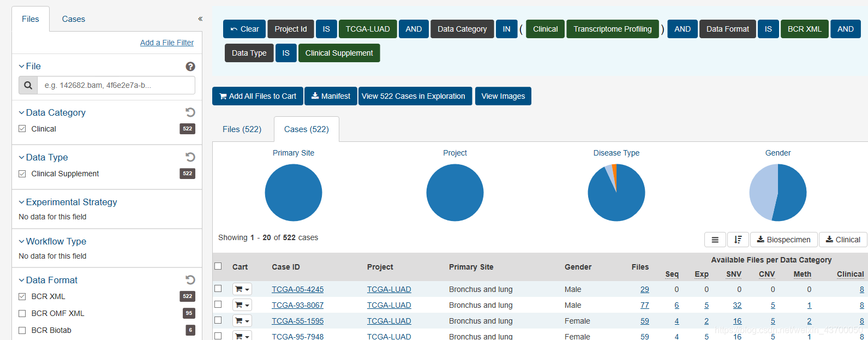The image size is (868, 340).
Task: Open the 29 files link for TCGA-05-4245
Action: pyautogui.click(x=645, y=289)
